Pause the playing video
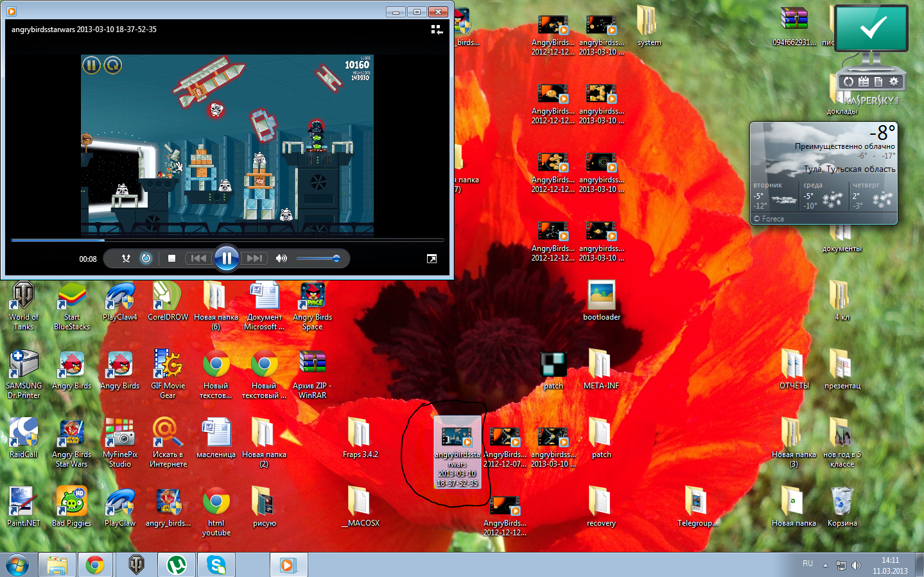 226,259
